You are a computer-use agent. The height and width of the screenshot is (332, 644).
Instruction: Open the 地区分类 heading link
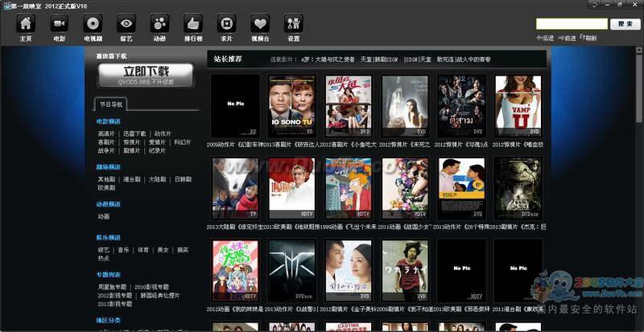(109, 321)
